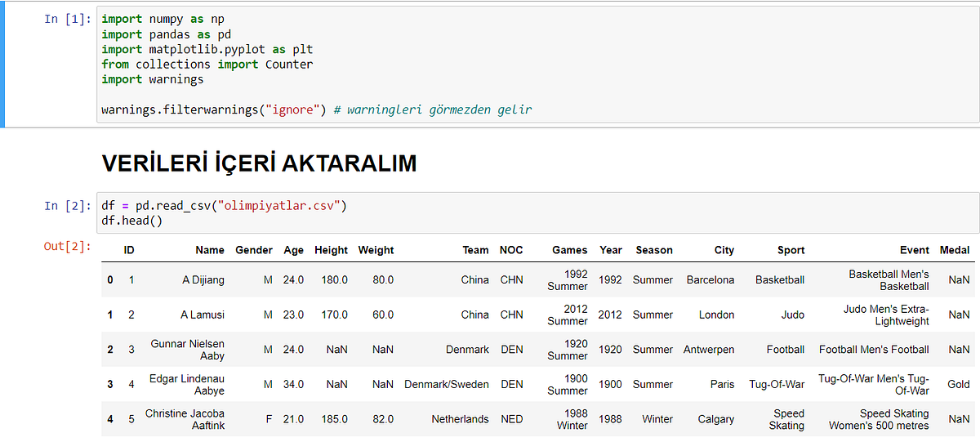This screenshot has width=980, height=442.
Task: Click the Tug-Of-War sport cell
Action: click(777, 384)
